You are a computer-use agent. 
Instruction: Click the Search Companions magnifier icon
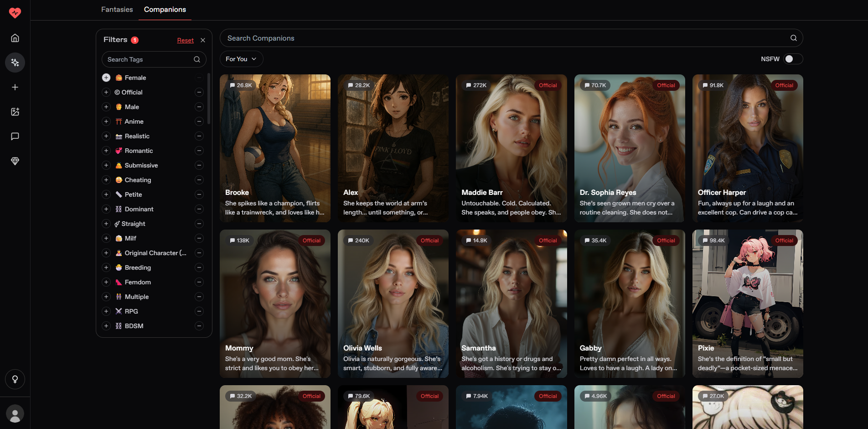[794, 38]
